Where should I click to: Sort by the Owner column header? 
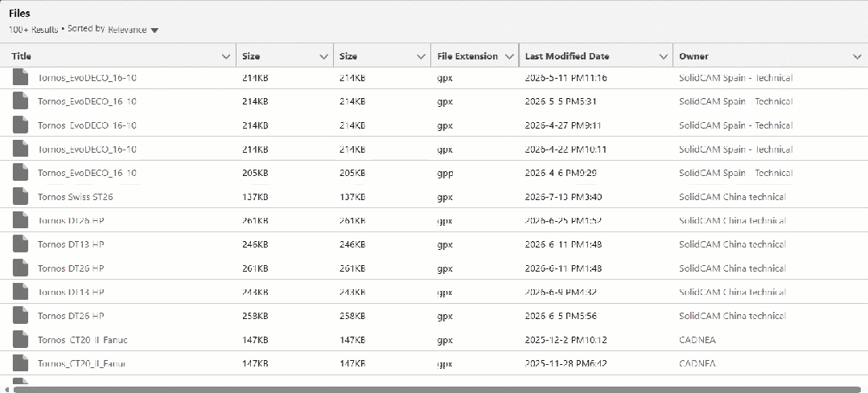click(x=693, y=55)
